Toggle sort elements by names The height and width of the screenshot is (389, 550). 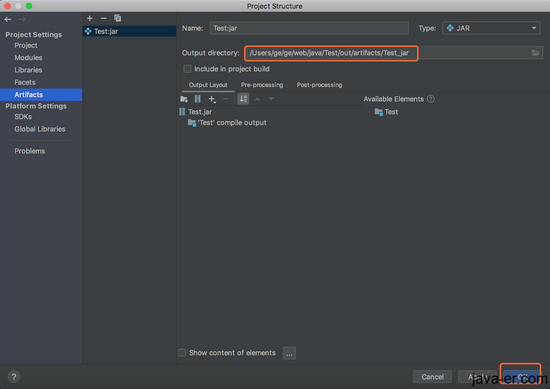[x=243, y=99]
